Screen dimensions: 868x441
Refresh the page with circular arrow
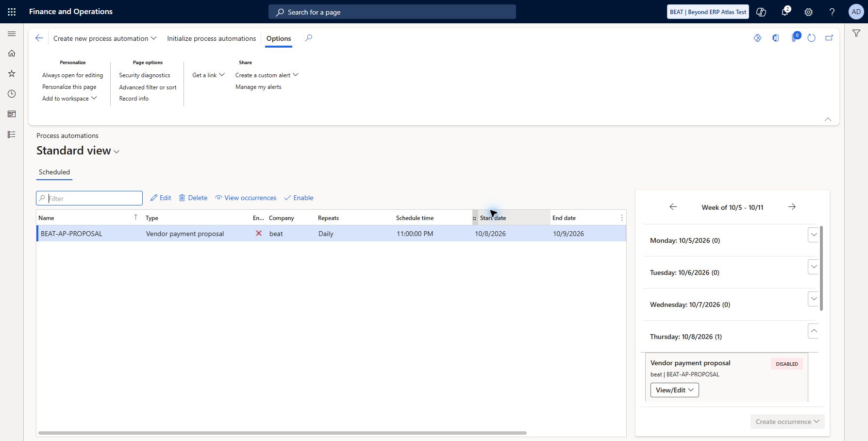(x=811, y=38)
